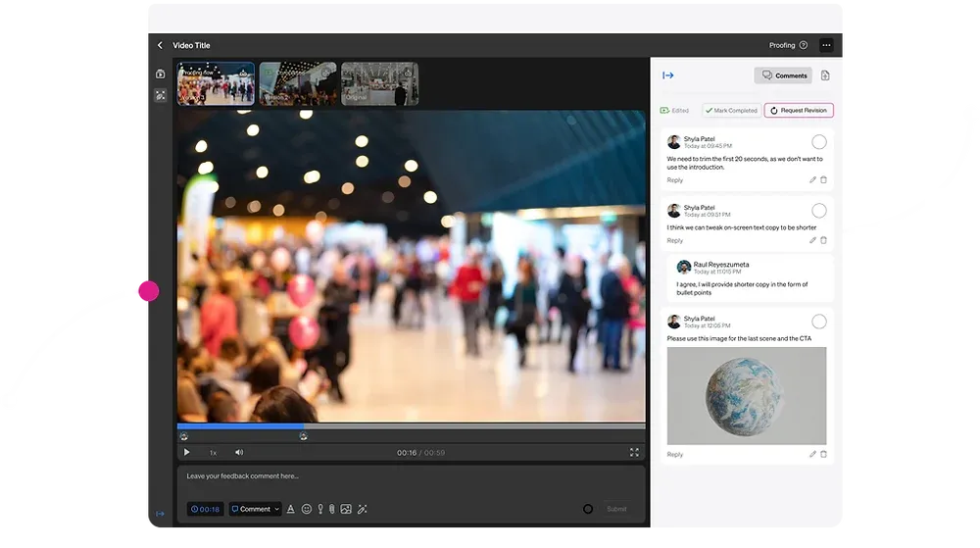Select the magic wand annotation tool
The image size is (980, 548).
click(x=362, y=509)
